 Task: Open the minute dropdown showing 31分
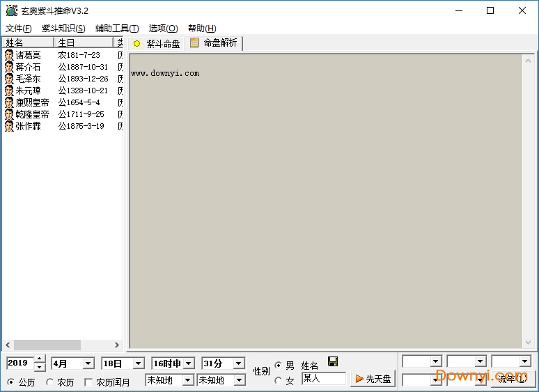tap(238, 363)
